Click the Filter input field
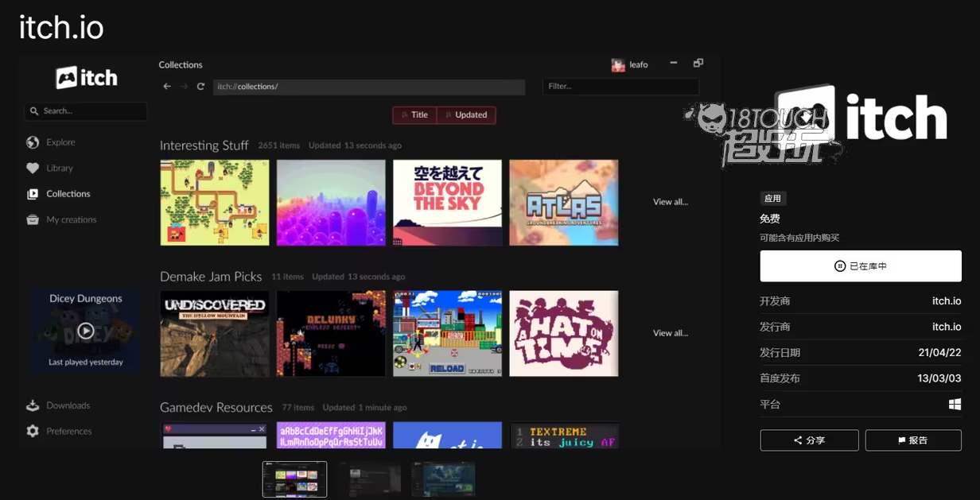 point(620,86)
